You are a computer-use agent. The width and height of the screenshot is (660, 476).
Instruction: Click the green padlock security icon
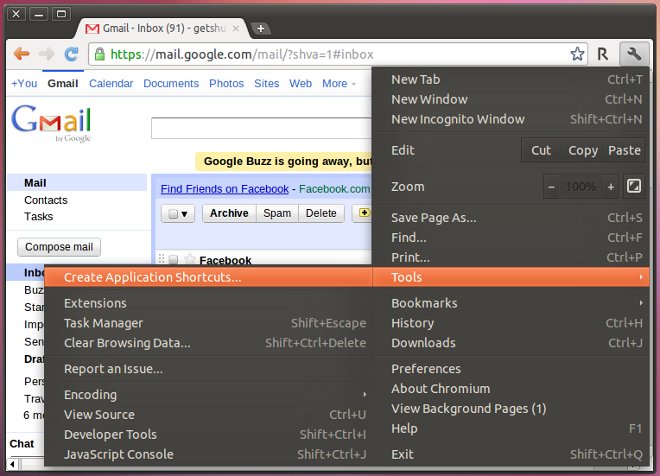coord(99,54)
